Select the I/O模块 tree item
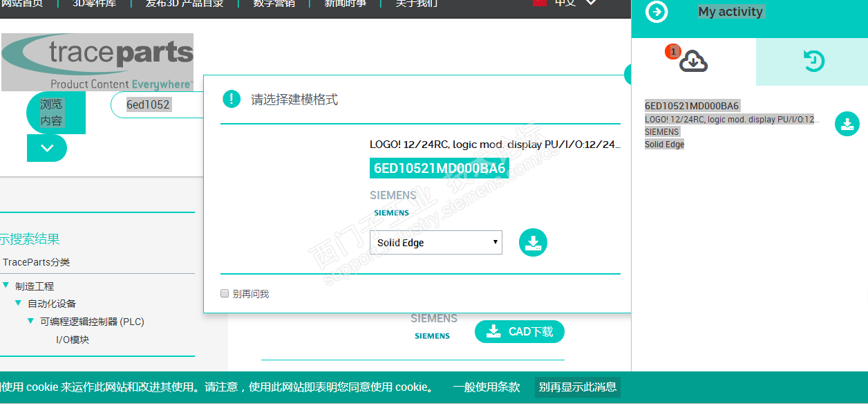The height and width of the screenshot is (406, 868). [x=73, y=340]
